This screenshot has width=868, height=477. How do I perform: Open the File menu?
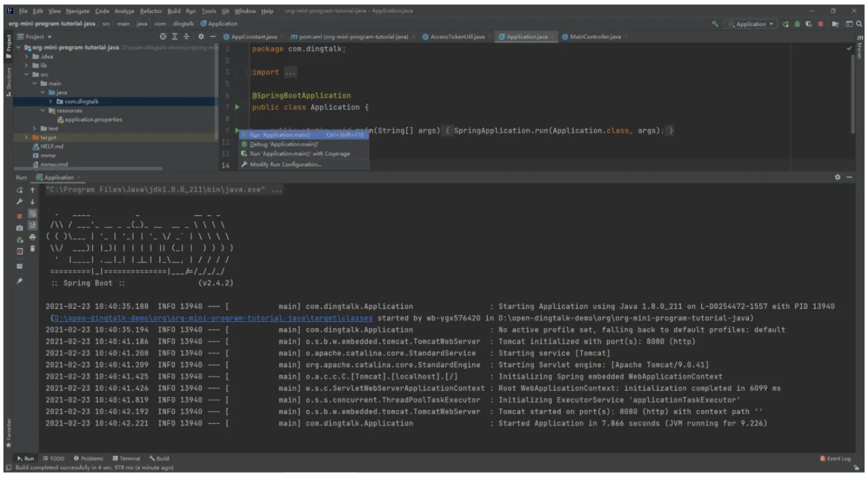click(x=23, y=11)
